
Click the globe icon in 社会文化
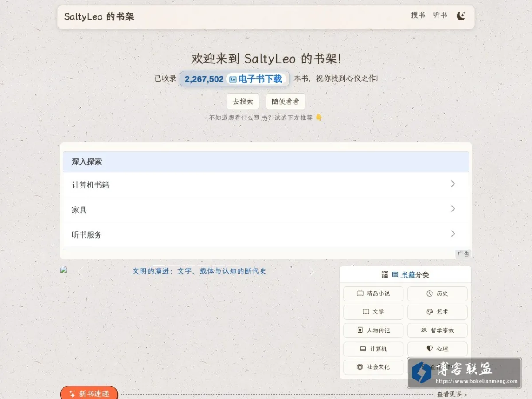(x=360, y=367)
